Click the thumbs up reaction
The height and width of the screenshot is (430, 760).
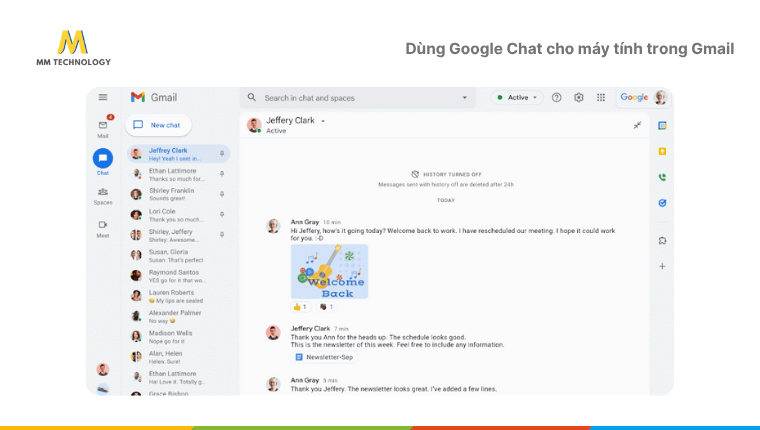[300, 306]
